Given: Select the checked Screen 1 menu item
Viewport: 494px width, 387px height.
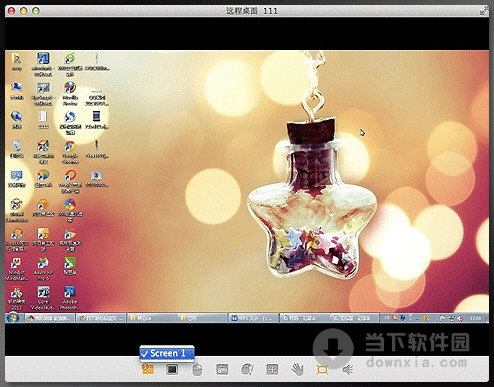Looking at the screenshot, I should [x=167, y=353].
